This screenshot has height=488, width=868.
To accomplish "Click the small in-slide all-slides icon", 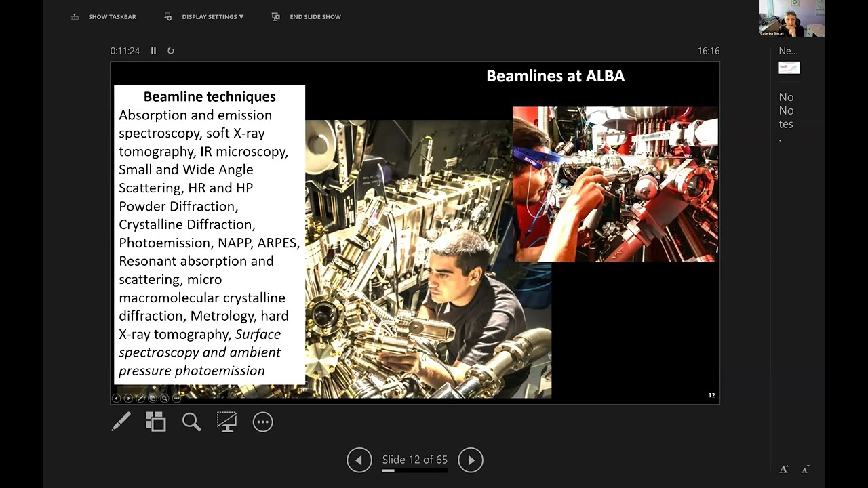I will point(153,398).
